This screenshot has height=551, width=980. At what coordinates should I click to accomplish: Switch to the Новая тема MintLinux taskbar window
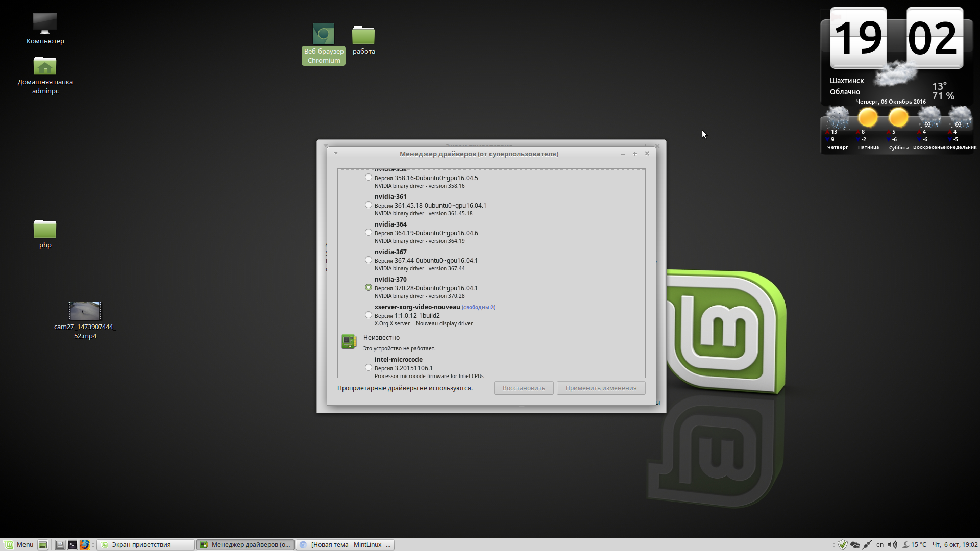point(346,545)
